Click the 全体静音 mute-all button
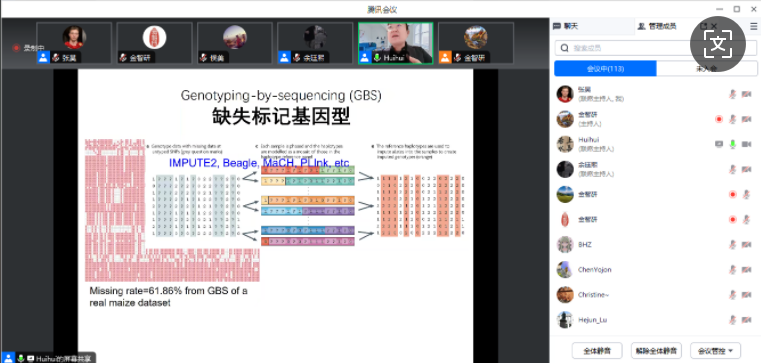Screen dimensions: 761x363 pos(597,350)
